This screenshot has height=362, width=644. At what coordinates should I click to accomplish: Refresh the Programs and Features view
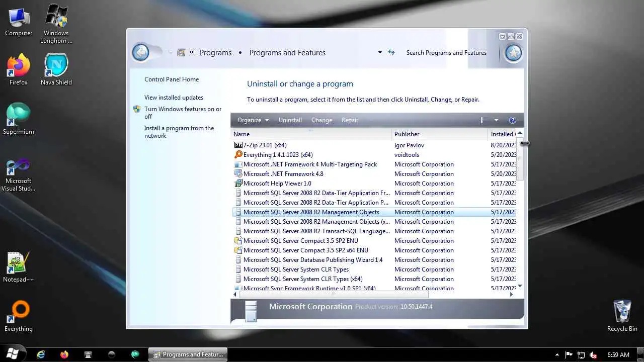[x=391, y=52]
